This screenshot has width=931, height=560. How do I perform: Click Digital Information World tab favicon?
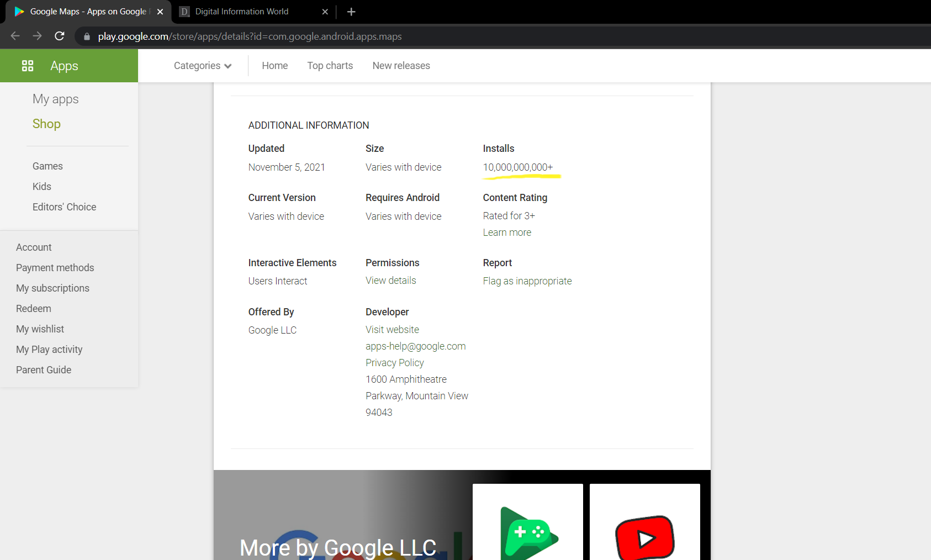184,12
